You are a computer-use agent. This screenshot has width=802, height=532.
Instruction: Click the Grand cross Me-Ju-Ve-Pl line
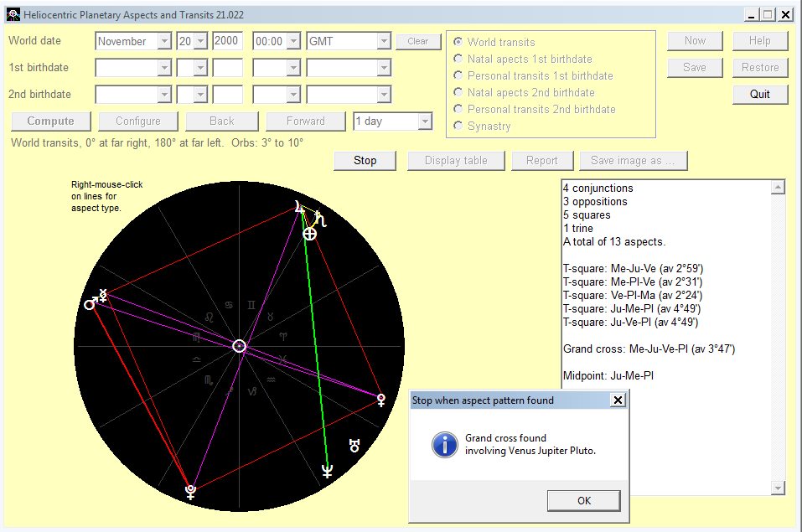pyautogui.click(x=649, y=349)
